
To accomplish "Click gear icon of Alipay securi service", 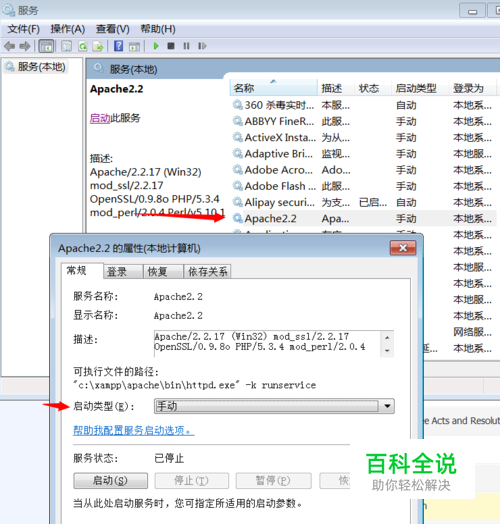I will pos(238,202).
